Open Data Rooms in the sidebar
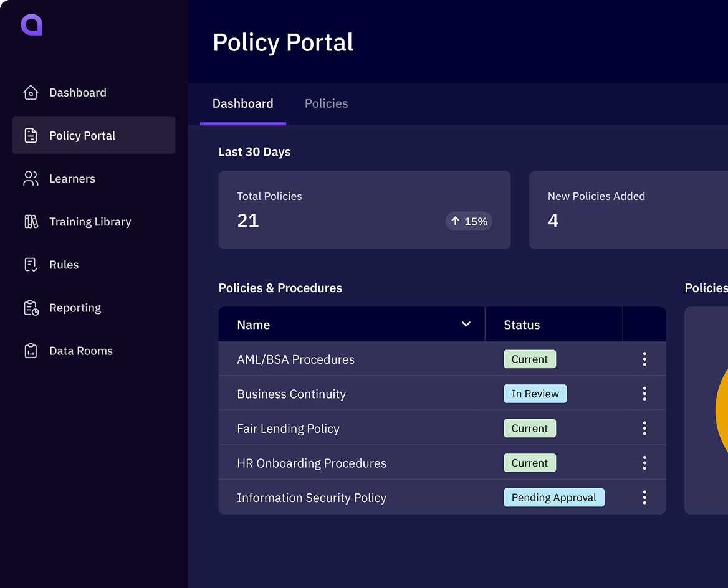 pyautogui.click(x=93, y=351)
